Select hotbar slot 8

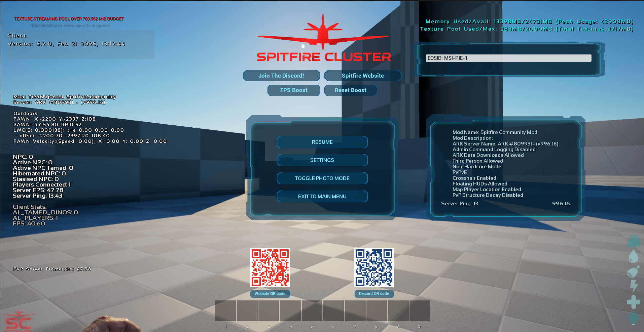click(377, 311)
